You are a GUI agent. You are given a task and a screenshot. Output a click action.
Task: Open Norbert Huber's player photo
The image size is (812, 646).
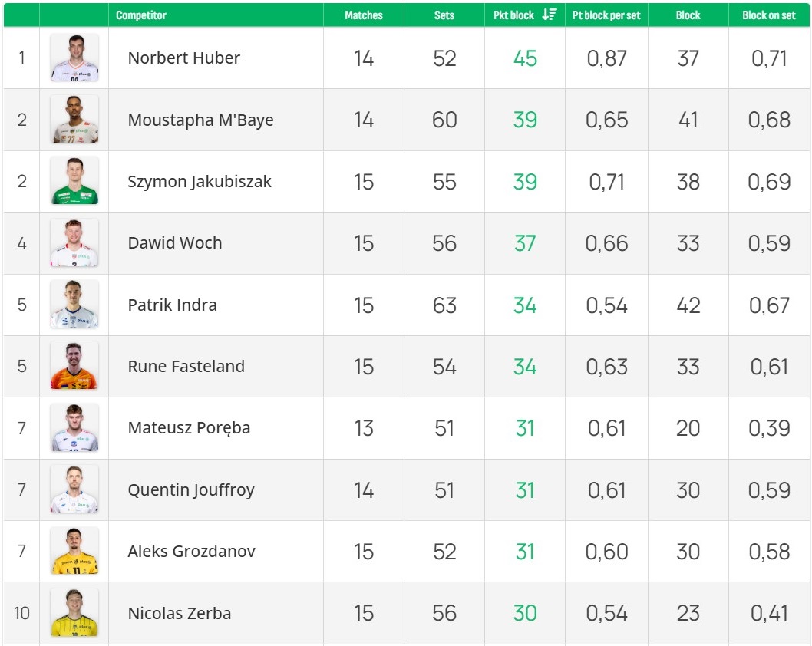pyautogui.click(x=74, y=58)
